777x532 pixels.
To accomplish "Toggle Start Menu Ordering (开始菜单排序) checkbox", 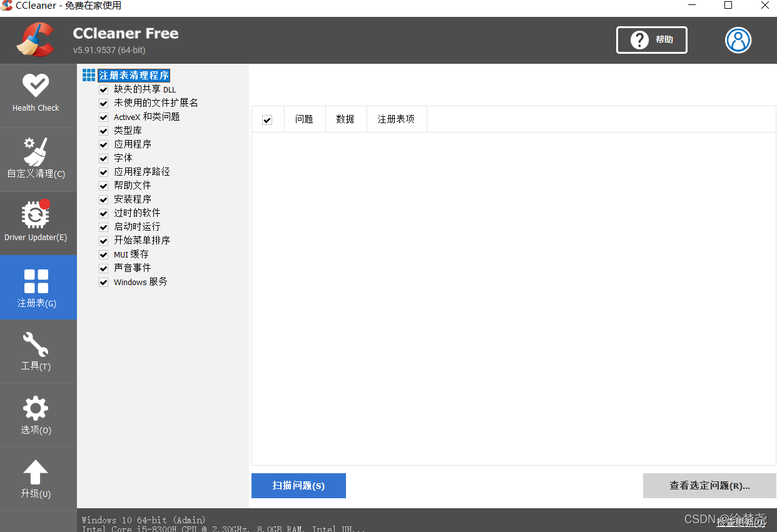I will [104, 241].
